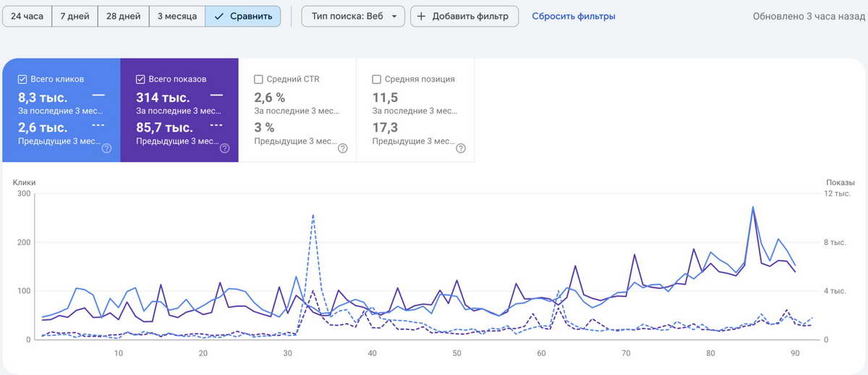868x375 pixels.
Task: Click the 314 тыс. impressions value
Action: click(163, 97)
